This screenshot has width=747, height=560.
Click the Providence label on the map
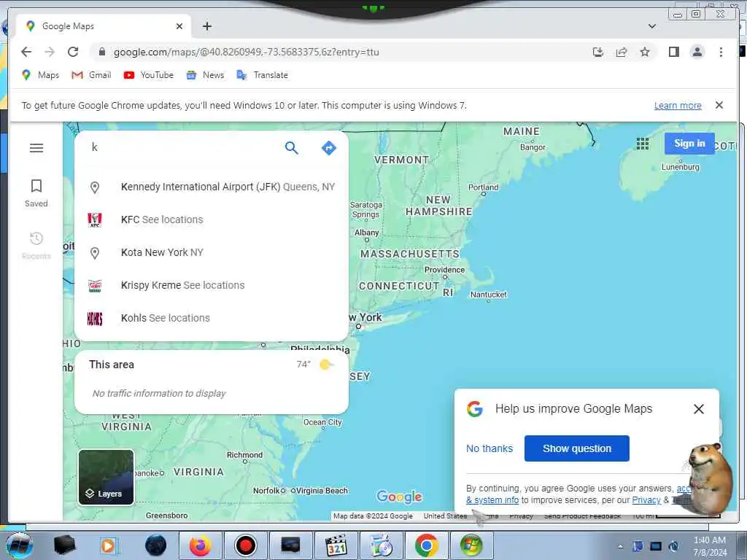click(x=444, y=270)
